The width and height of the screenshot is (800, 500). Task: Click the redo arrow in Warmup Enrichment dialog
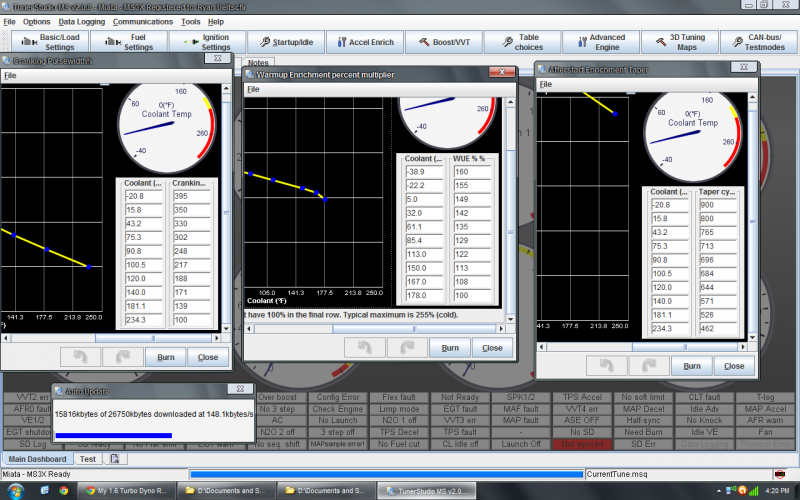[406, 348]
